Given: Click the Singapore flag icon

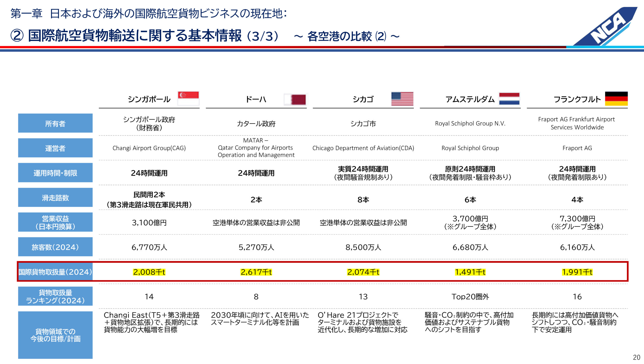Looking at the screenshot, I should pos(188,98).
